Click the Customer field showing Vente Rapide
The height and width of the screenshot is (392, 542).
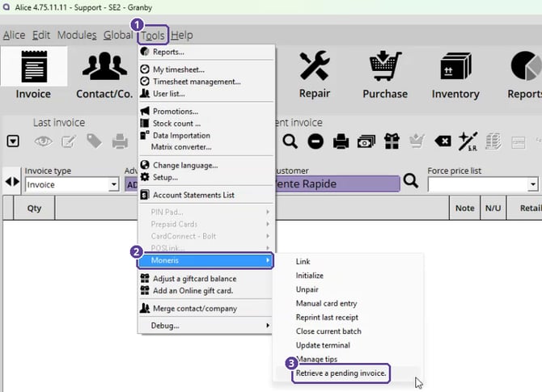click(337, 183)
